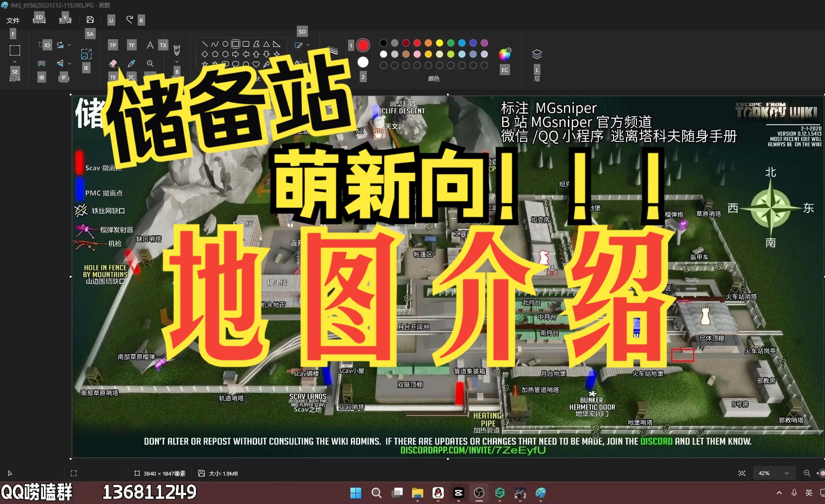Expand the selection options chevron
The image size is (825, 504).
15,62
